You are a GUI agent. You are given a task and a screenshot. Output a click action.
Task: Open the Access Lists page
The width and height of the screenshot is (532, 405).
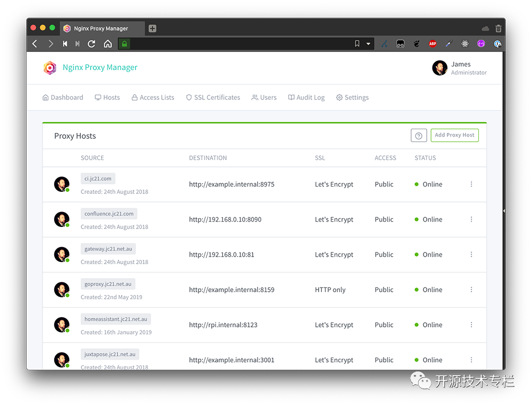coord(153,98)
